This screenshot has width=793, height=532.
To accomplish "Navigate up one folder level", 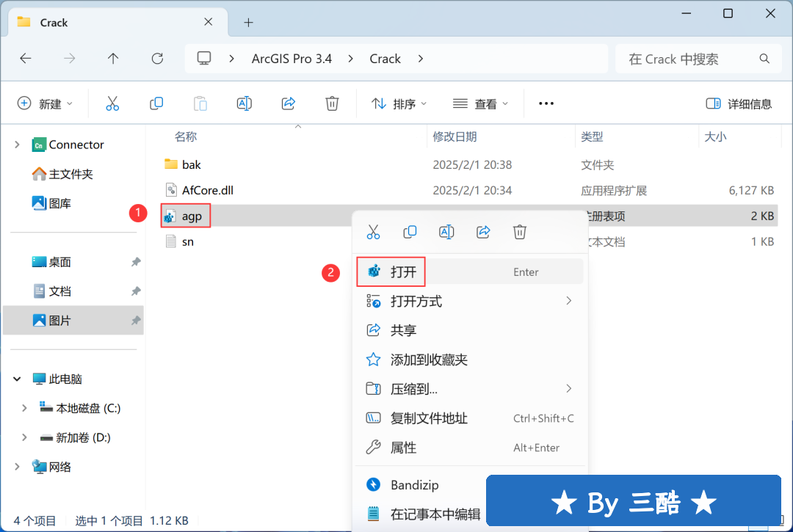I will [113, 59].
